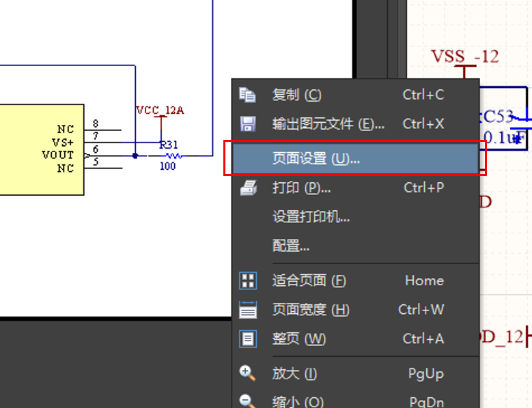Viewport: 532px width, 408px height.
Task: Select 页面宽度 (H) menu entry
Action: pyautogui.click(x=356, y=310)
